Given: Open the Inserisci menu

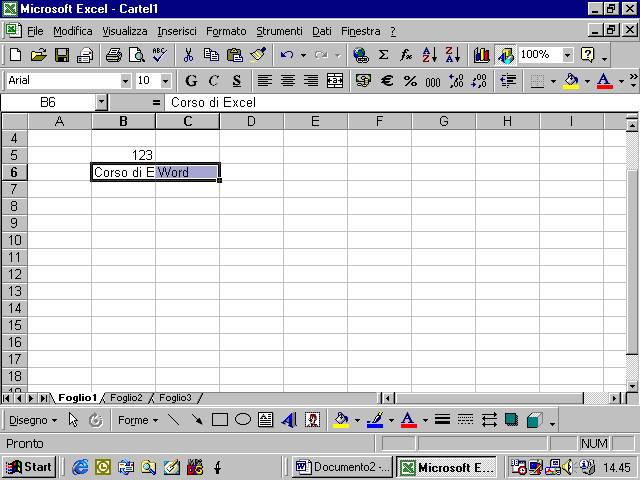Looking at the screenshot, I should 177,31.
